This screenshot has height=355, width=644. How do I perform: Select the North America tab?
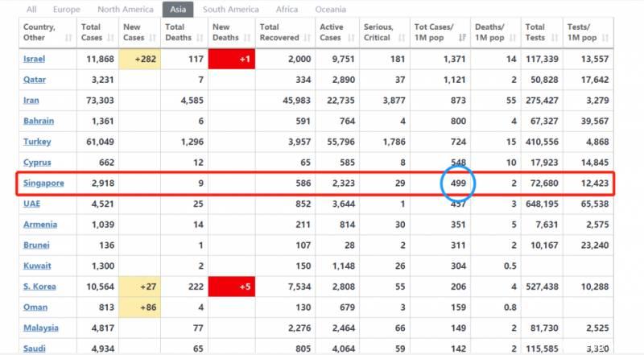tap(126, 10)
